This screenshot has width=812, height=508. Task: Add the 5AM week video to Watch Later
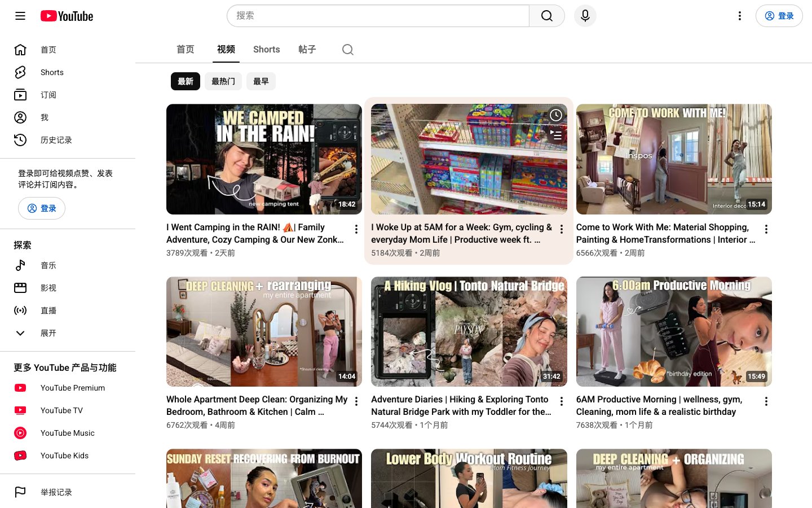[x=556, y=115]
